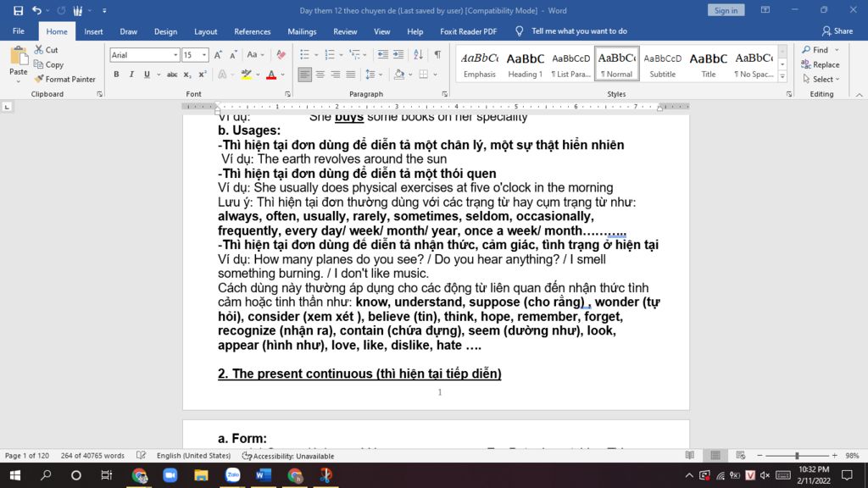This screenshot has width=868, height=488.
Task: Apply the Subtitle style
Action: (662, 64)
